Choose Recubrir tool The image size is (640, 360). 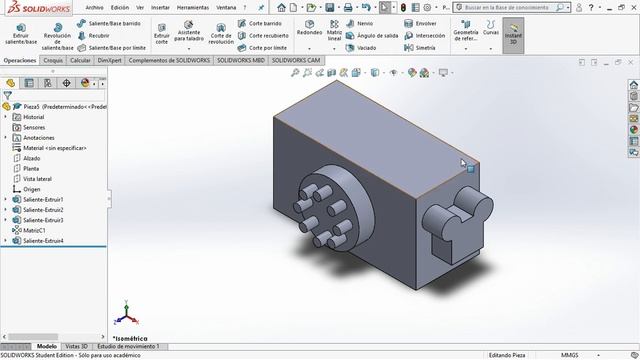click(x=94, y=36)
